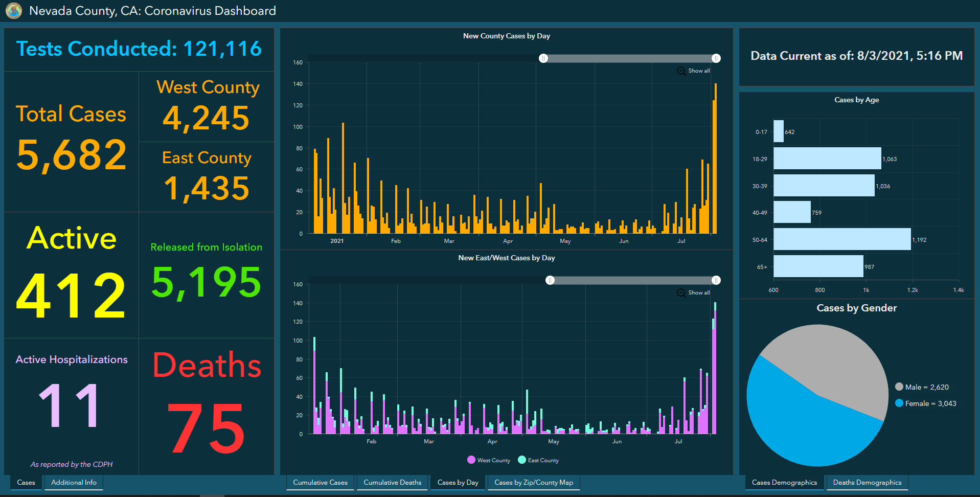Click zoom-out icon in New County Cases chart
Image resolution: width=980 pixels, height=497 pixels.
(x=681, y=71)
